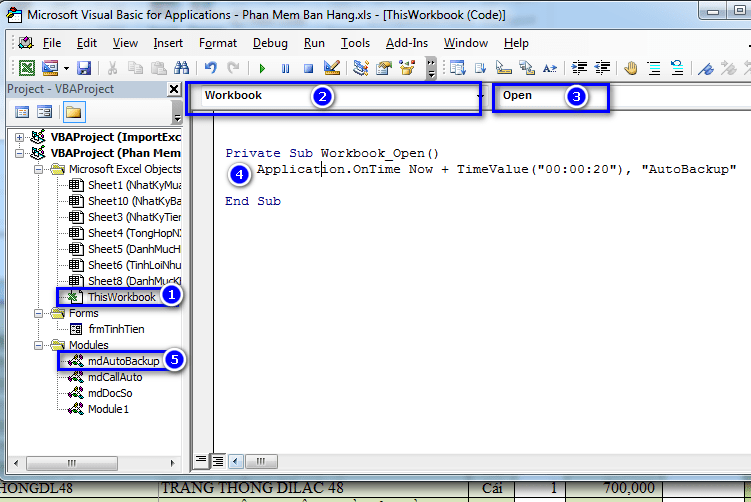Screen dimensions: 751x502
Task: Open Find with the binoculars icon
Action: [x=182, y=68]
